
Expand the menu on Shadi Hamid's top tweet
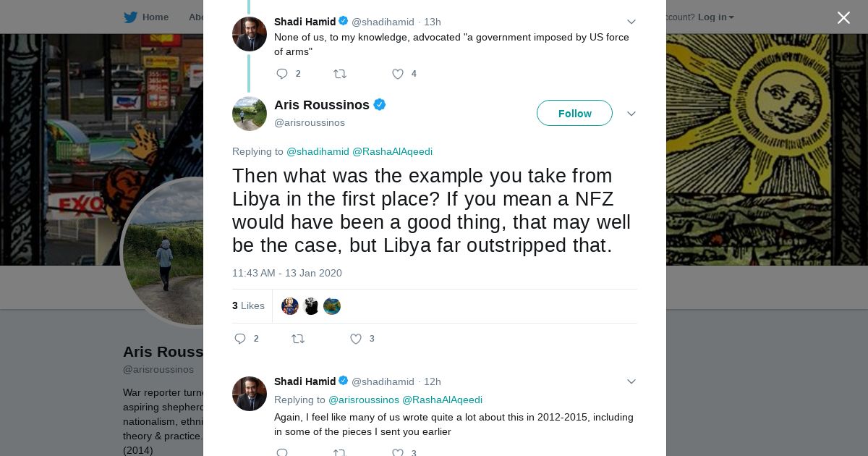[631, 22]
